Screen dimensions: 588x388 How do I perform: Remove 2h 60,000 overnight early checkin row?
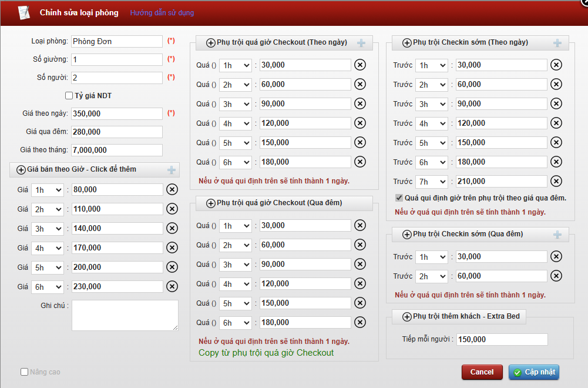(x=556, y=276)
